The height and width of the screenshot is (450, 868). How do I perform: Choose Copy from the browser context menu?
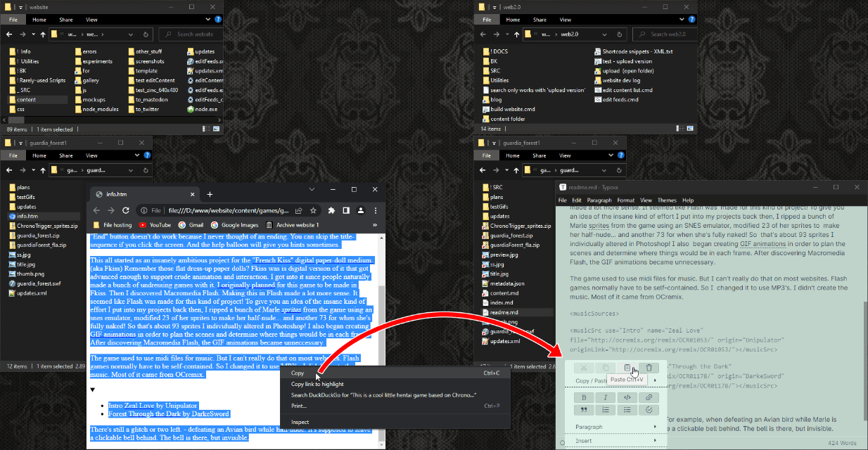(x=298, y=373)
